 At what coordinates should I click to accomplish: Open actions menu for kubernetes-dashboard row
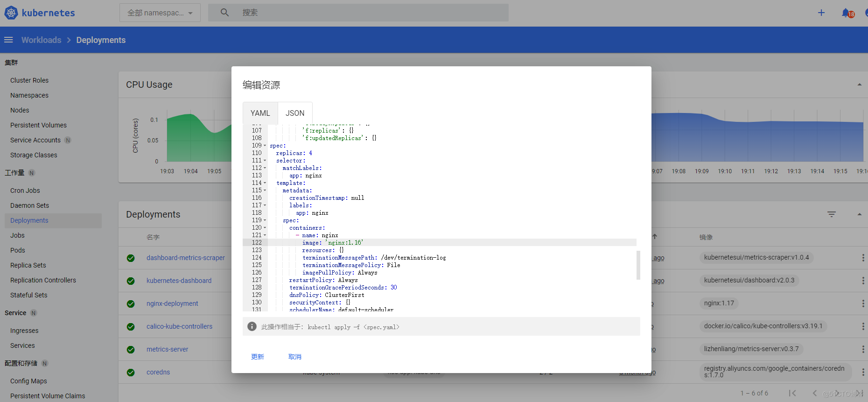point(863,281)
